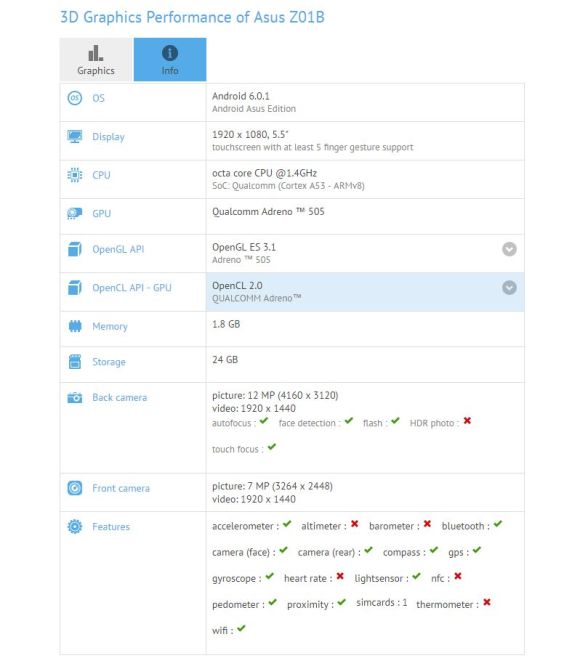This screenshot has height=658, width=580.
Task: Click the Android Asus Edition text
Action: click(x=254, y=109)
